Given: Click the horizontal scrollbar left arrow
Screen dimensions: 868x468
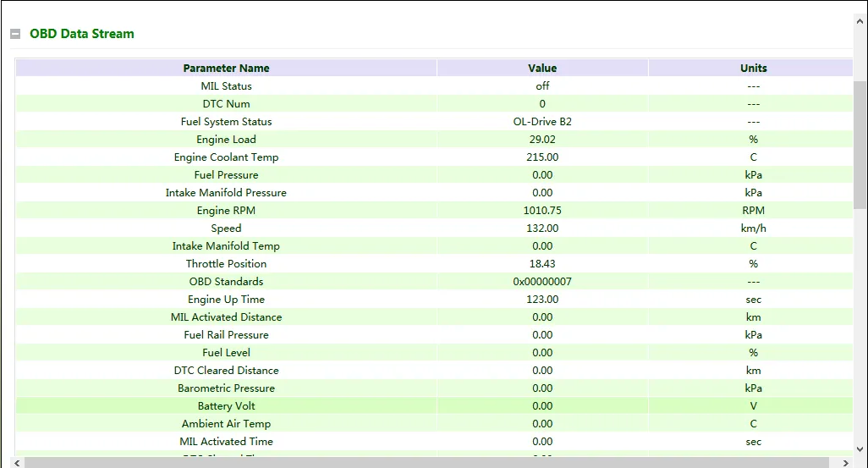Looking at the screenshot, I should pyautogui.click(x=17, y=463).
